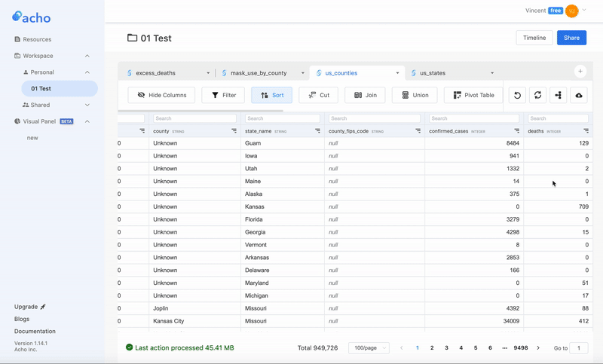Expand the account dropdown chevron

584,10
